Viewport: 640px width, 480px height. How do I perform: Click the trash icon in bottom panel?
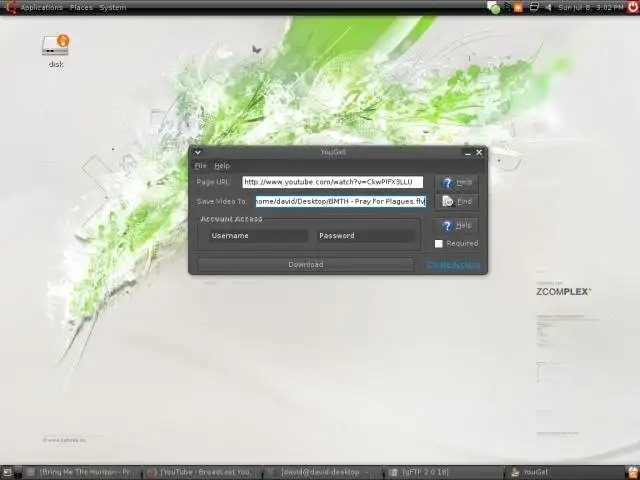pos(633,472)
